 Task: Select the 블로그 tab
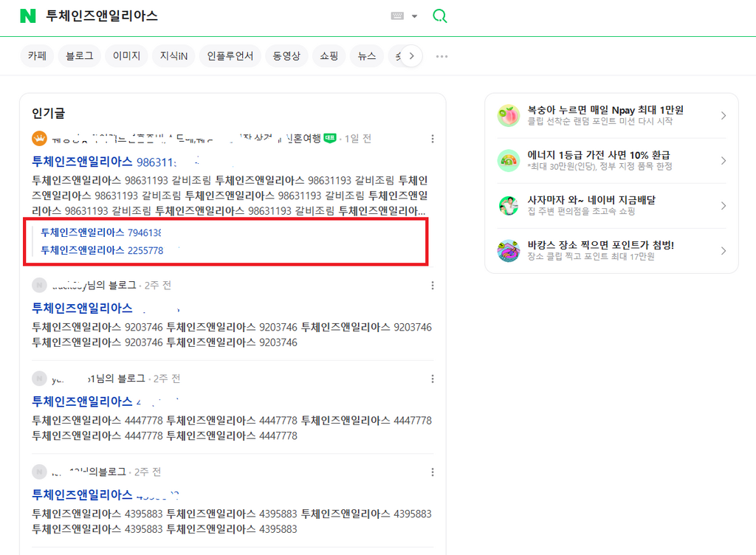pyautogui.click(x=80, y=56)
